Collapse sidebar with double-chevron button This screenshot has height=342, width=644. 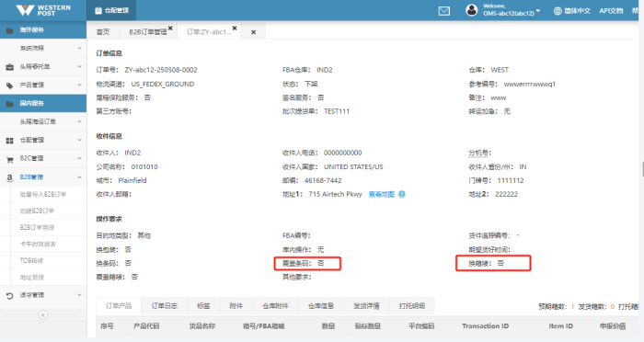43,315
